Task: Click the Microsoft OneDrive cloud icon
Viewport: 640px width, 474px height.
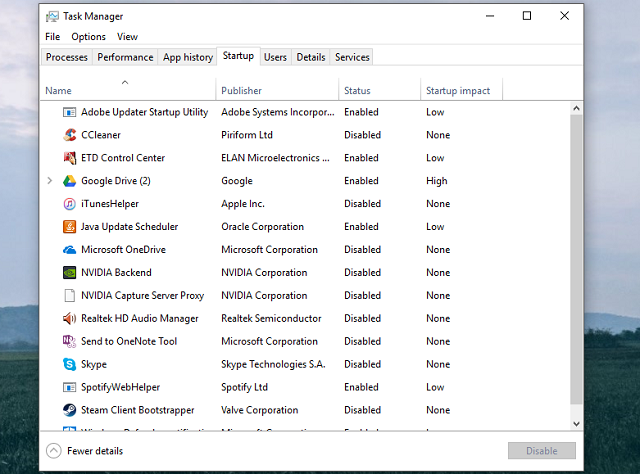Action: 69,249
